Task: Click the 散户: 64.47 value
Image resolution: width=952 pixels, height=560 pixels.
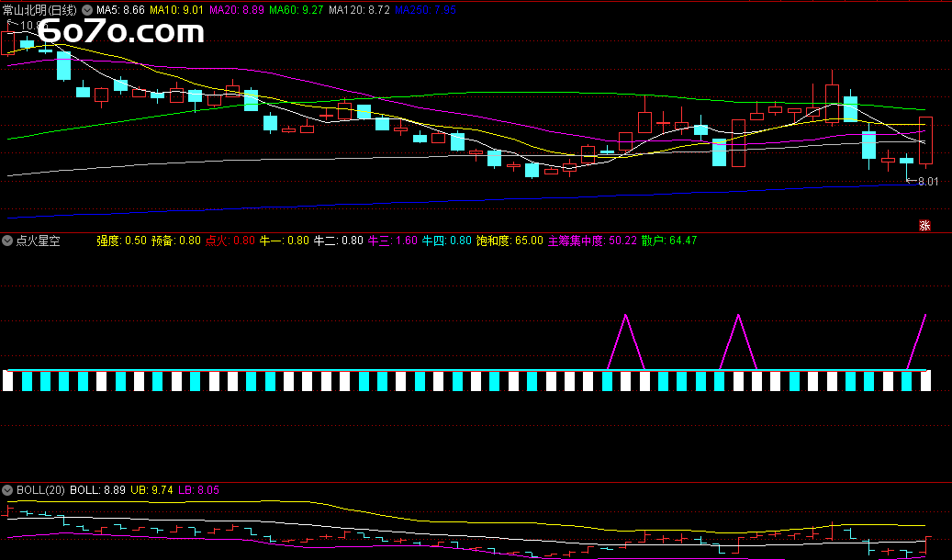Action: (x=669, y=241)
